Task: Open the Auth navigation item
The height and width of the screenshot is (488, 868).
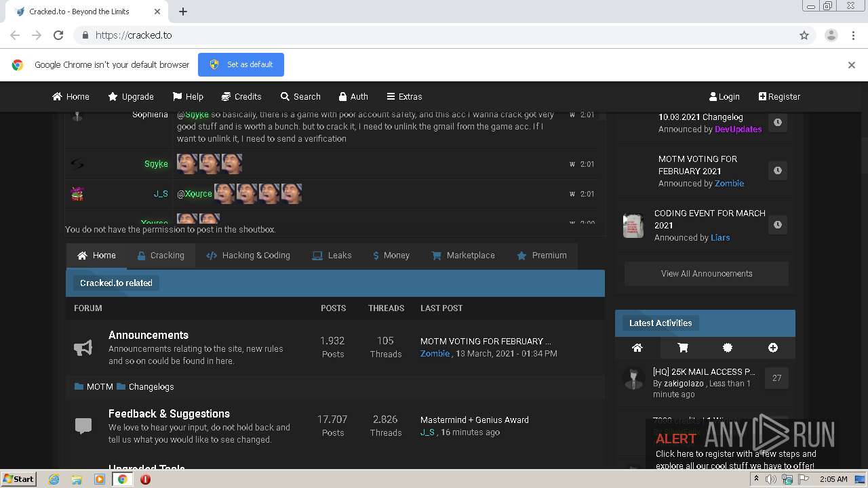Action: pyautogui.click(x=353, y=96)
